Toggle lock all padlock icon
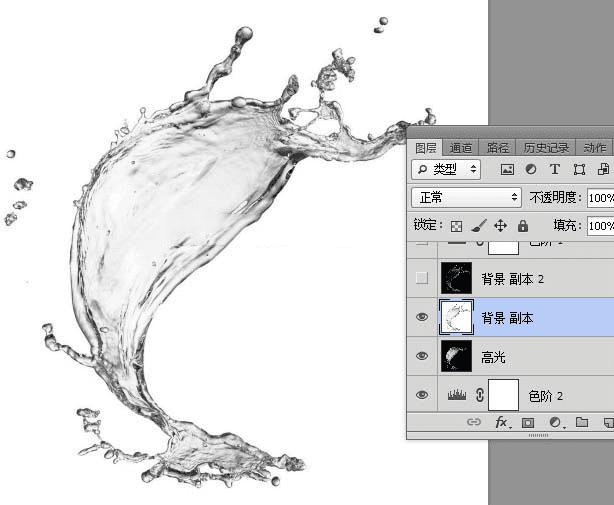The image size is (614, 505). [523, 226]
